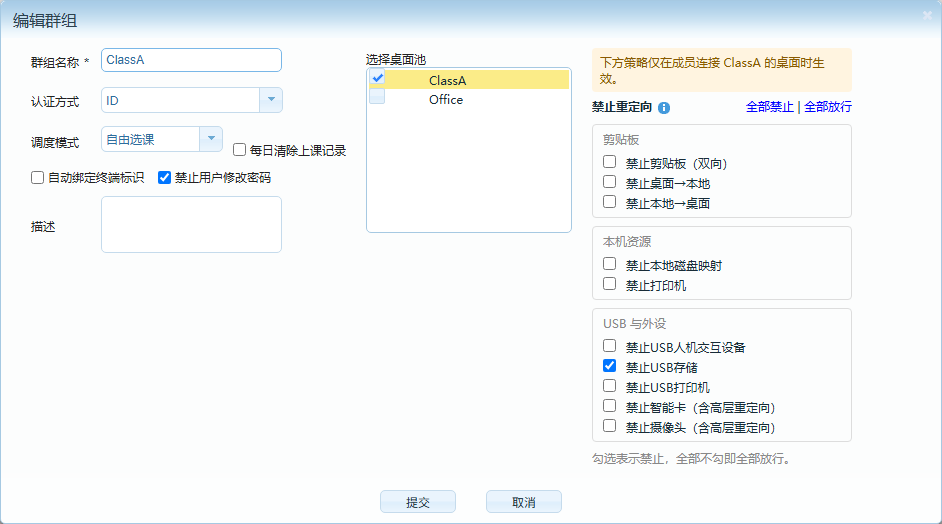
Task: Check 禁止USB人机交互设备
Action: coord(609,346)
